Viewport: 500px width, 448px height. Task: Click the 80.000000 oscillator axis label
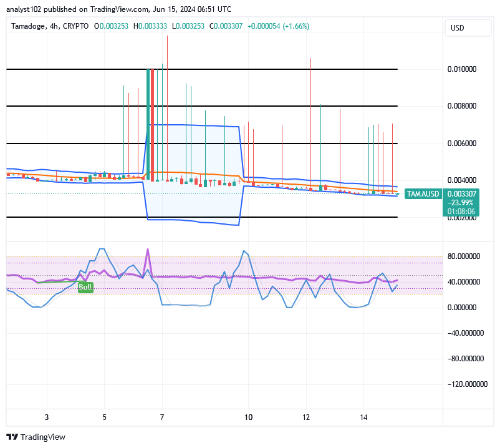coord(463,256)
